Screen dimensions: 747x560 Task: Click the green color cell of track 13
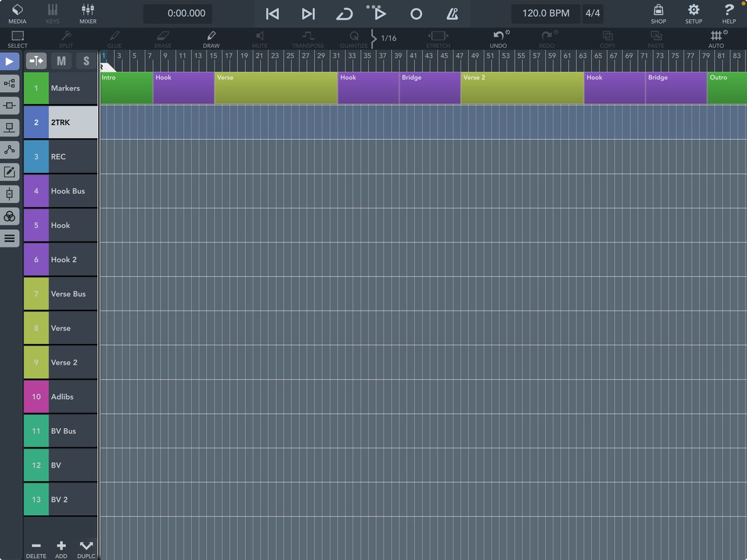[x=36, y=499]
